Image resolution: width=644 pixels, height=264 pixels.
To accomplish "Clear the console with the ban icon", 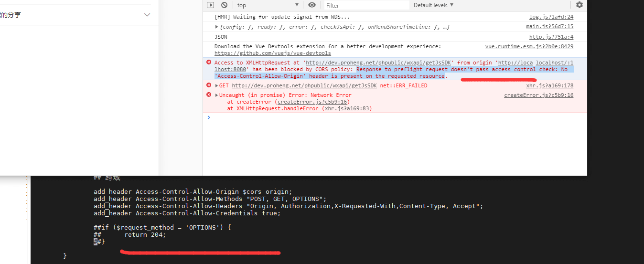I will point(224,5).
